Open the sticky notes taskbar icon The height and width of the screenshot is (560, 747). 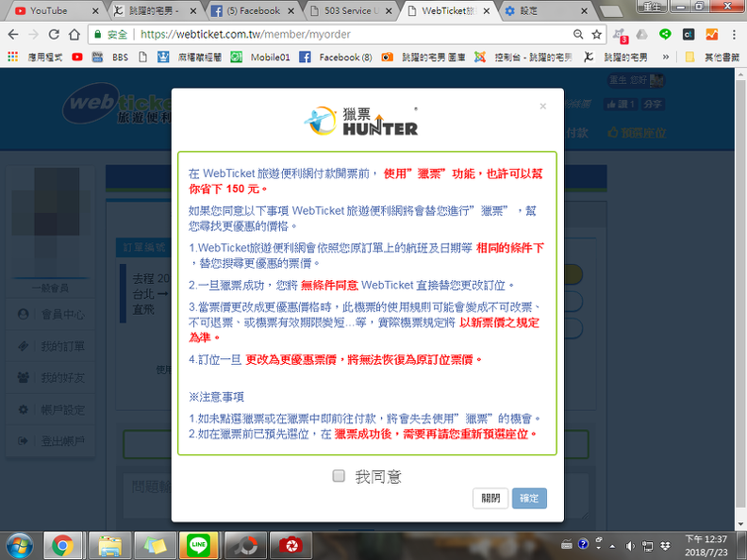point(154,546)
